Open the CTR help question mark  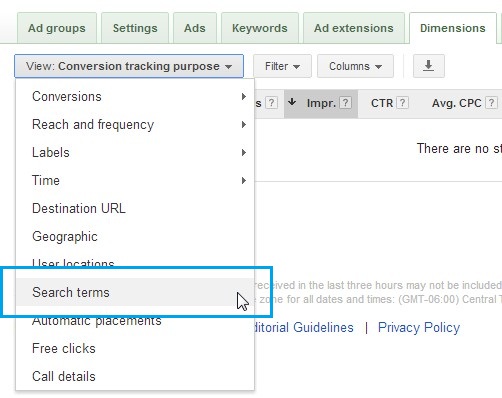pos(403,103)
